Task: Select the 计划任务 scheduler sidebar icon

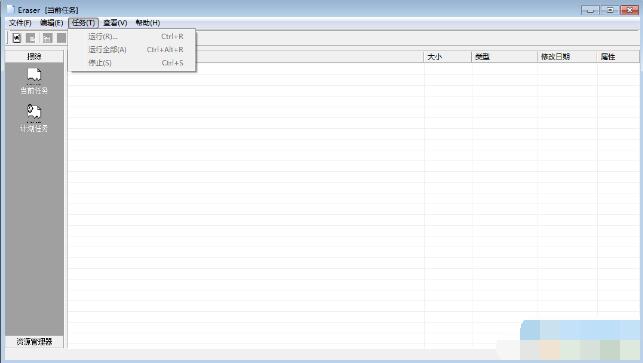Action: point(34,112)
